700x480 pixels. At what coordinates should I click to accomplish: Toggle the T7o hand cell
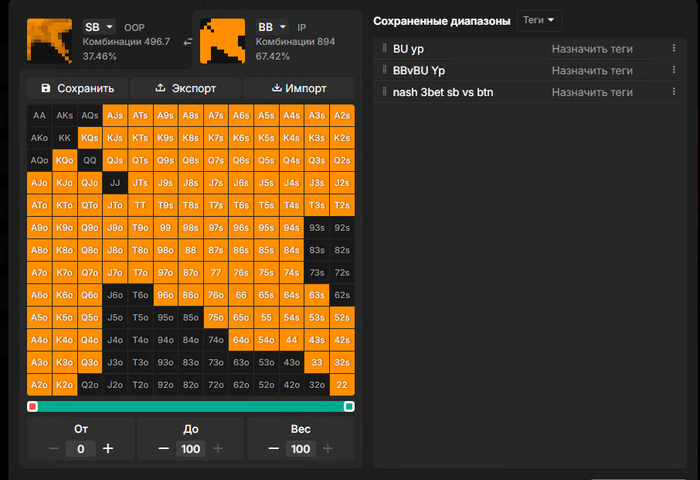pos(140,272)
